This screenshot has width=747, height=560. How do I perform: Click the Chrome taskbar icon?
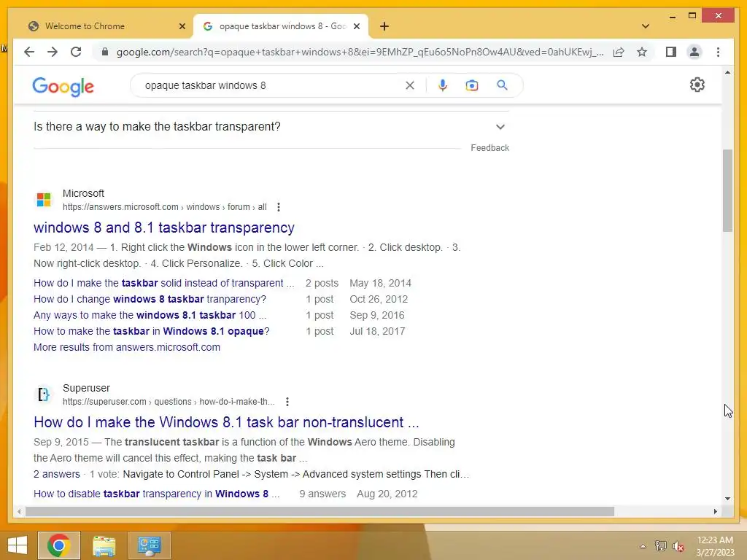pyautogui.click(x=59, y=545)
